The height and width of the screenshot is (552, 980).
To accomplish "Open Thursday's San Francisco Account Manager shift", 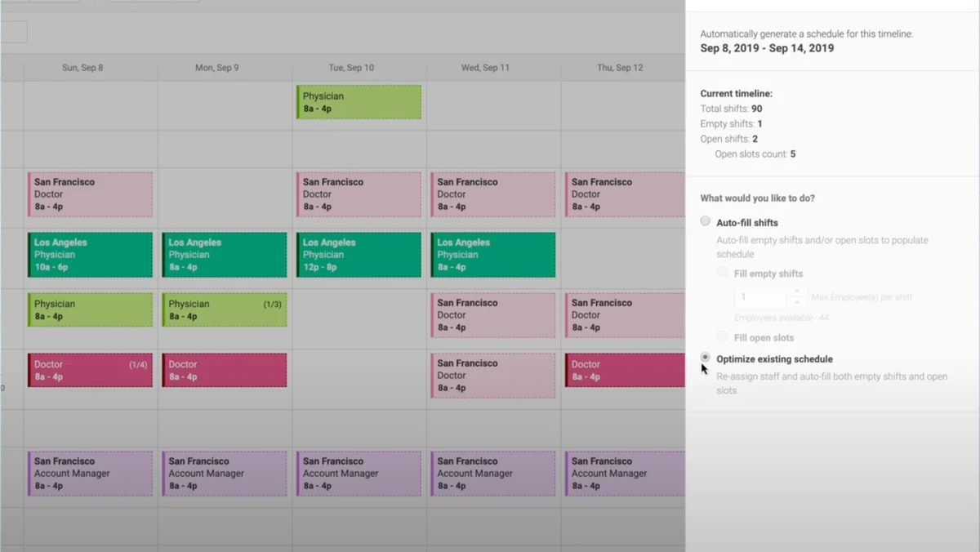I will tap(626, 474).
